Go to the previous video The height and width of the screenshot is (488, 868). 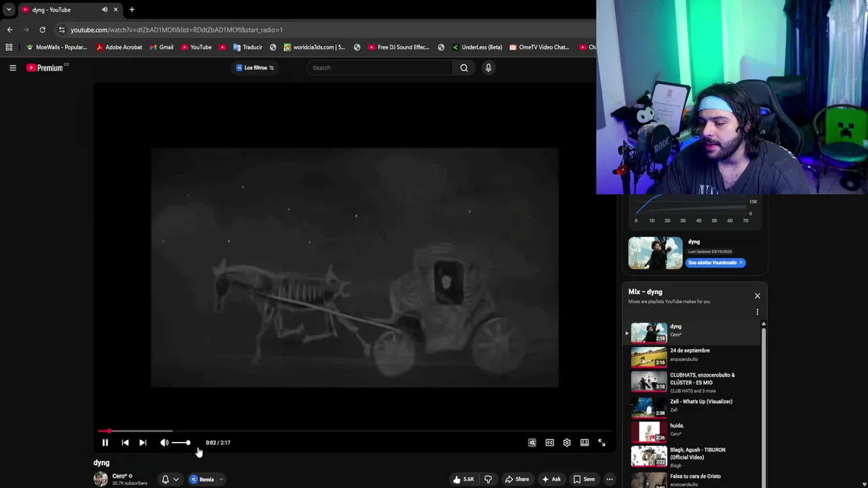[x=125, y=443]
